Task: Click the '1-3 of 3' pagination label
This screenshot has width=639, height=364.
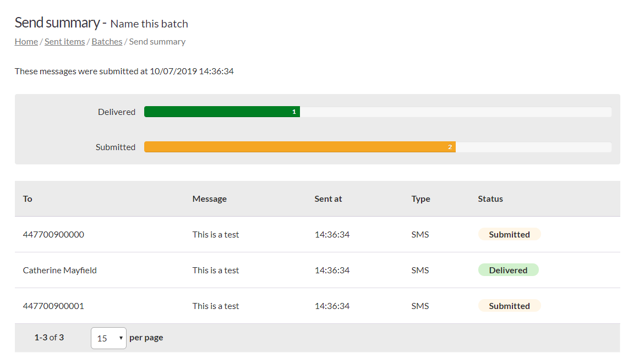Action: [x=49, y=338]
